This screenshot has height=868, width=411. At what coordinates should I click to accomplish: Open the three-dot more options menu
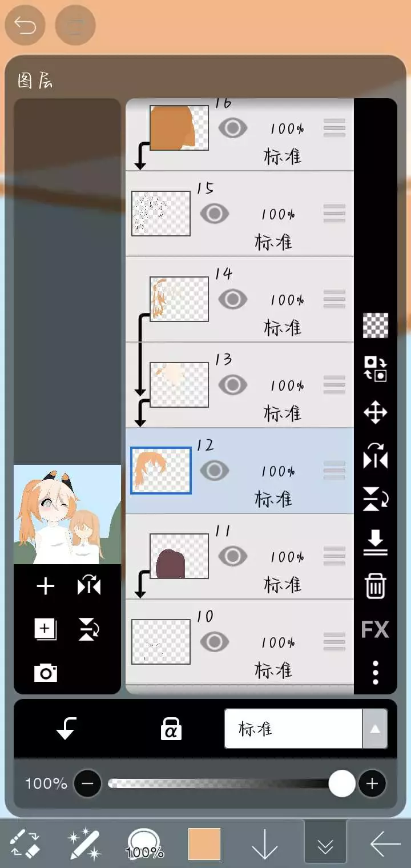pyautogui.click(x=375, y=673)
